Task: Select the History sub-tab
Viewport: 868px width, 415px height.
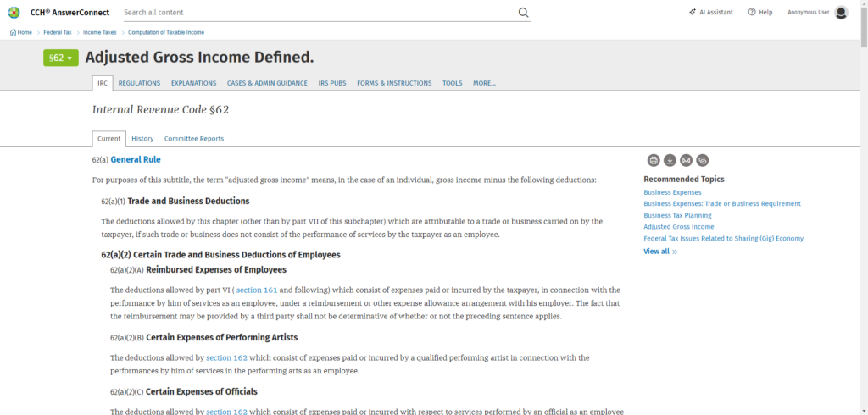Action: [142, 139]
